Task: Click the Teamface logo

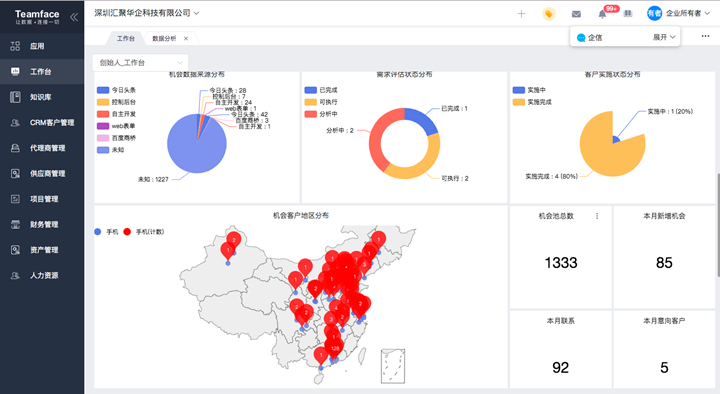Action: [x=37, y=17]
